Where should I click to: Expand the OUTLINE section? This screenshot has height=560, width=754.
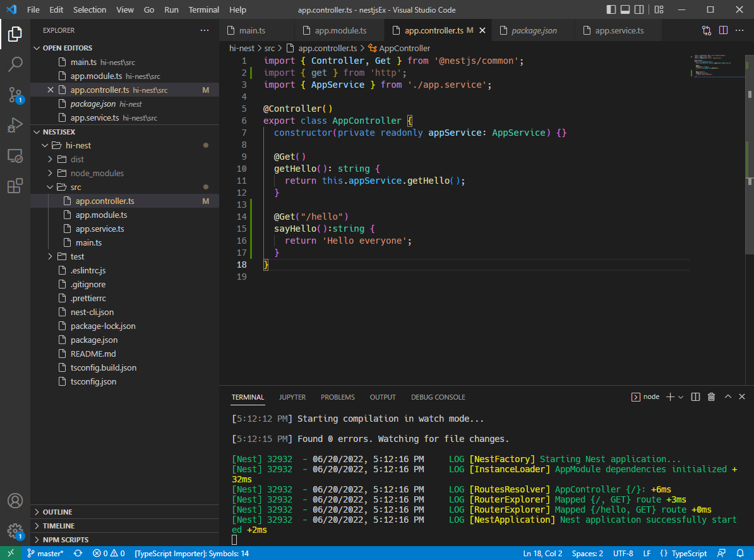(57, 512)
